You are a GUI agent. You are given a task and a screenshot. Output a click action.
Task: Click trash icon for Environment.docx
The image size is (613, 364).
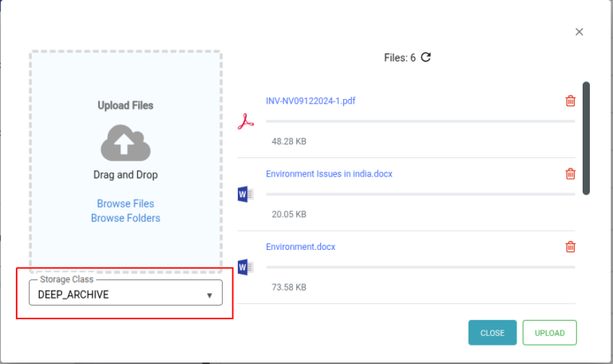[x=570, y=247]
